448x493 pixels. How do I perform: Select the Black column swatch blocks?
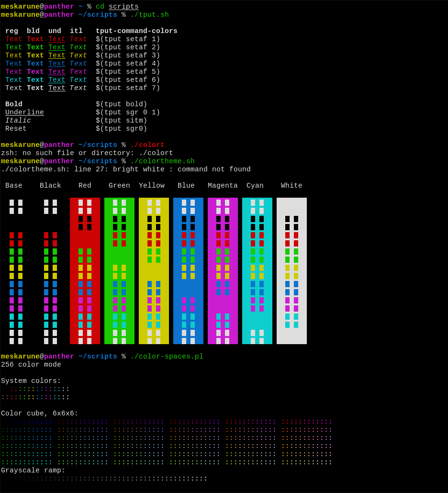50,270
